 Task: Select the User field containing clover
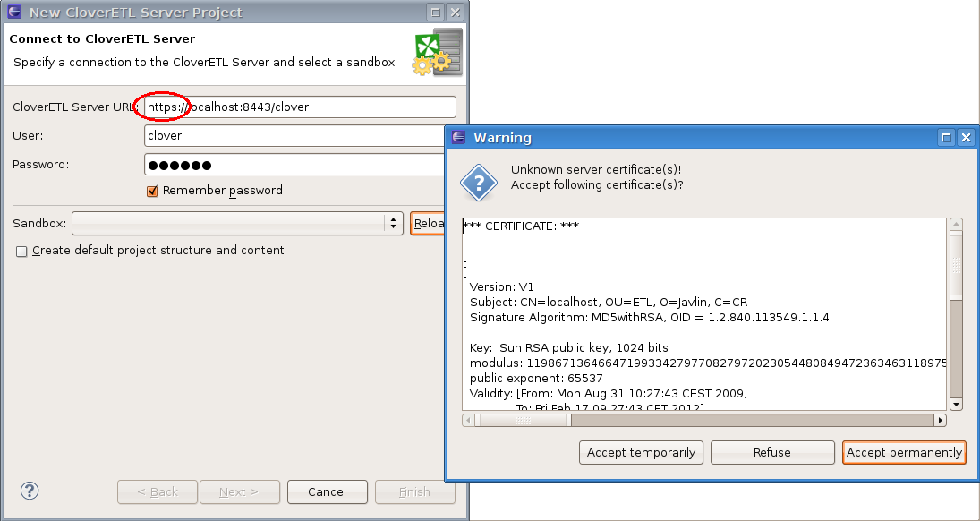tap(295, 135)
